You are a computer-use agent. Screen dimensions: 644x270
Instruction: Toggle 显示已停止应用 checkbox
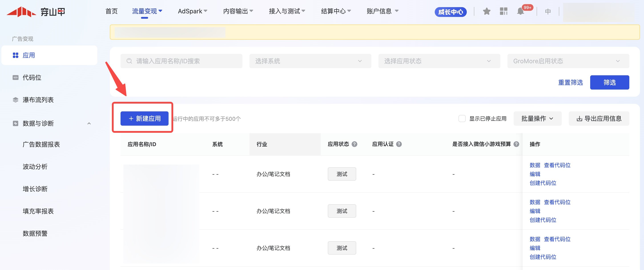click(462, 119)
